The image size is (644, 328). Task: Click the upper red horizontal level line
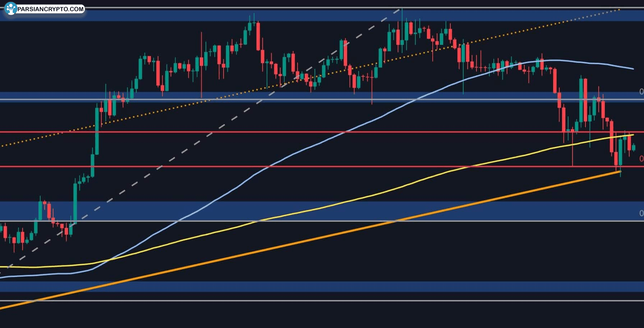tap(322, 132)
